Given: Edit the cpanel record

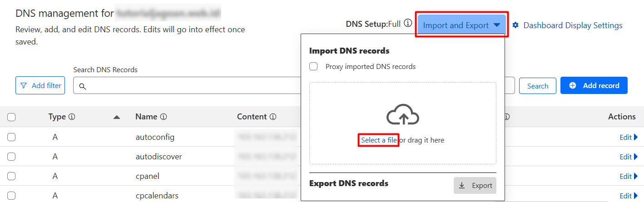Looking at the screenshot, I should (x=629, y=176).
